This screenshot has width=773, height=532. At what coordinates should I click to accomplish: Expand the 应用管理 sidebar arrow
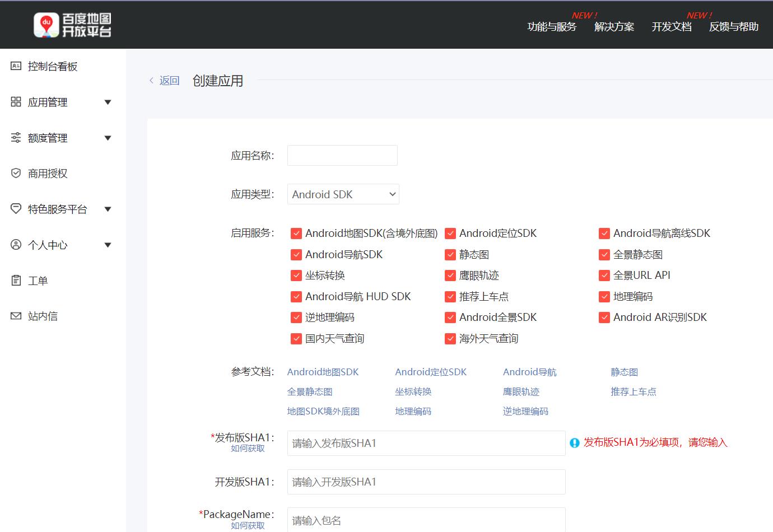[x=108, y=102]
